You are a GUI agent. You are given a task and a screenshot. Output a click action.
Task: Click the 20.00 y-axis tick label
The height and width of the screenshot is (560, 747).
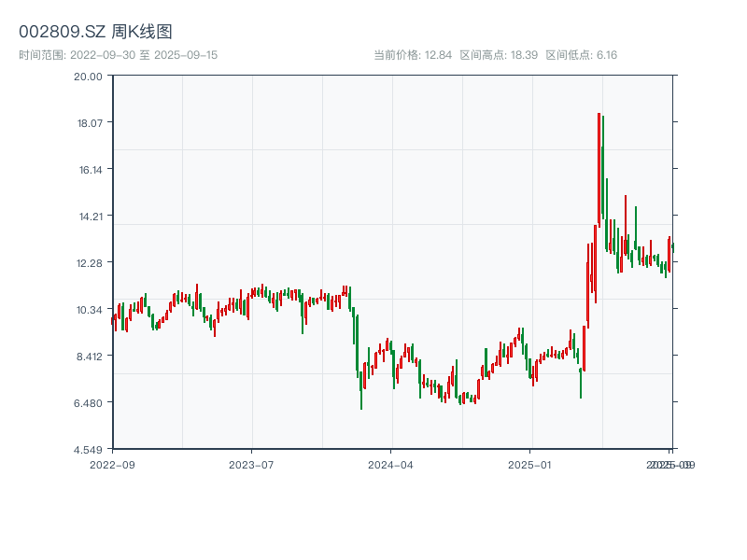pos(88,76)
